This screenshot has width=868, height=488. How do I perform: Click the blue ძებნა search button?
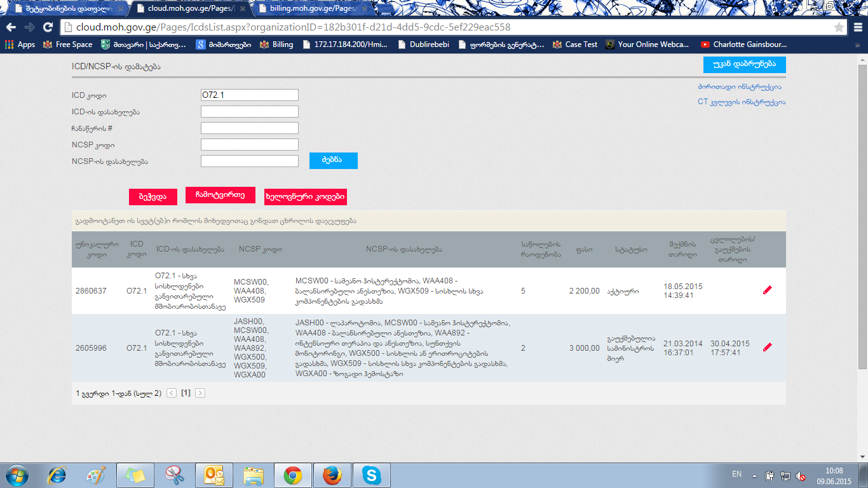point(333,161)
